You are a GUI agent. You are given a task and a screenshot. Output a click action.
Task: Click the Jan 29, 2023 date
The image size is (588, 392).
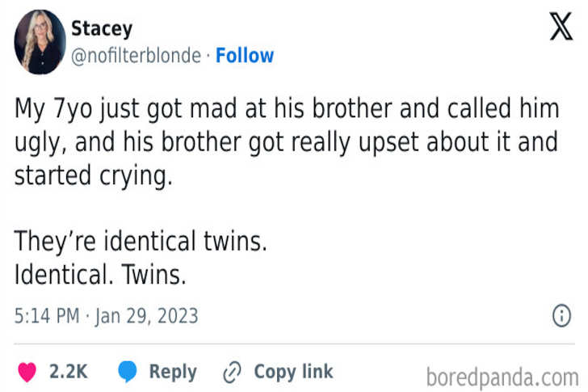(x=146, y=315)
